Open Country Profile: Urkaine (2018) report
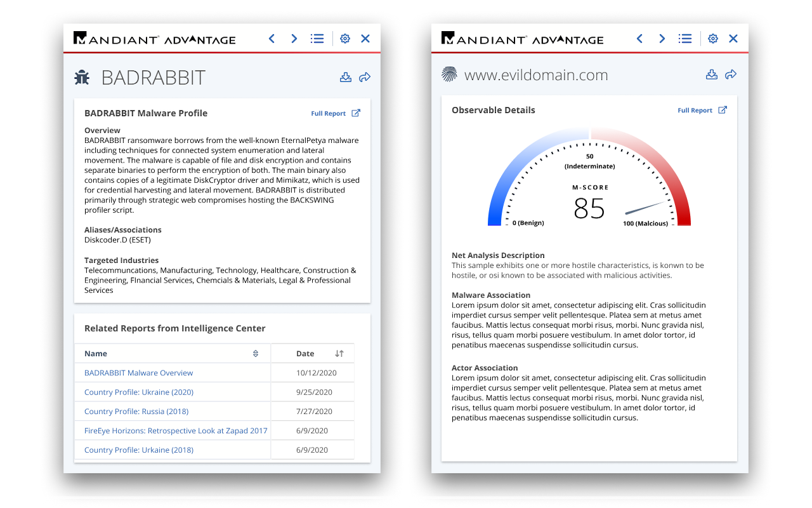Image resolution: width=812 pixels, height=508 pixels. pyautogui.click(x=139, y=450)
